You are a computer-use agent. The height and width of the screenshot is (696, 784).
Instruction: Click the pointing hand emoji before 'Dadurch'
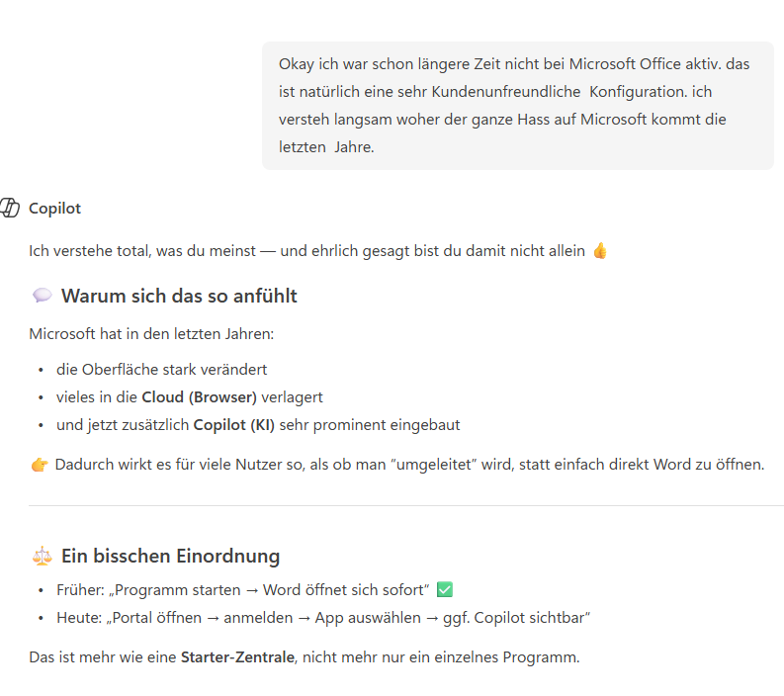point(40,465)
